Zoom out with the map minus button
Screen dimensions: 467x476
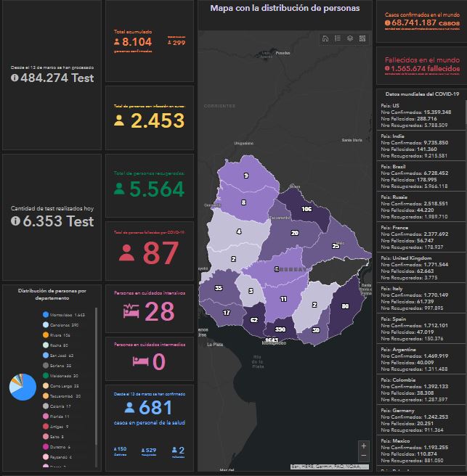tap(363, 456)
